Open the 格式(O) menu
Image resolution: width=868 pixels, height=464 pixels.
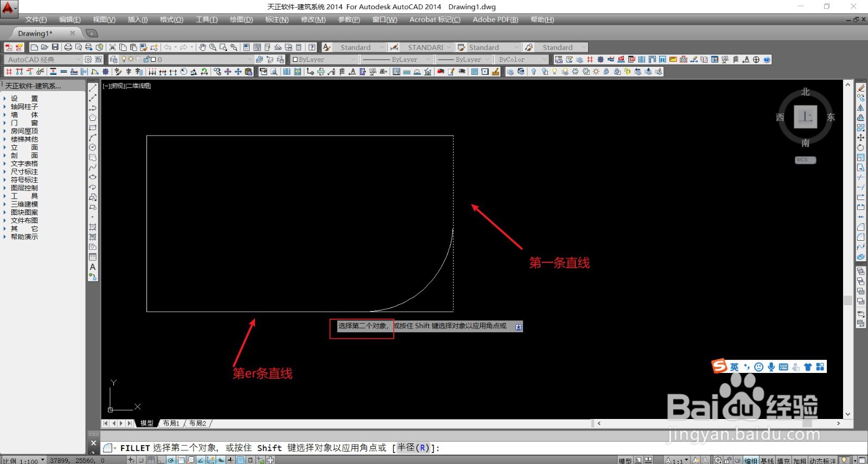click(x=171, y=20)
